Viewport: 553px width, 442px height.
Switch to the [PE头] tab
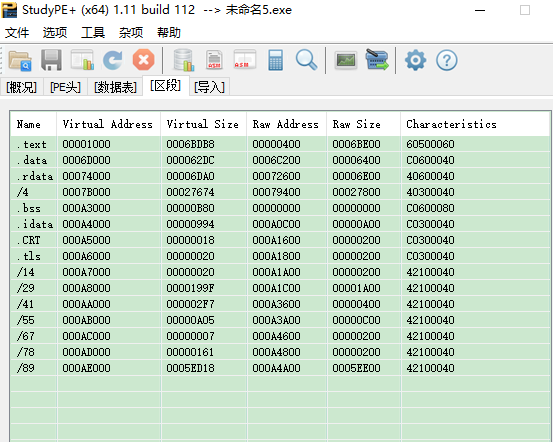[x=65, y=87]
